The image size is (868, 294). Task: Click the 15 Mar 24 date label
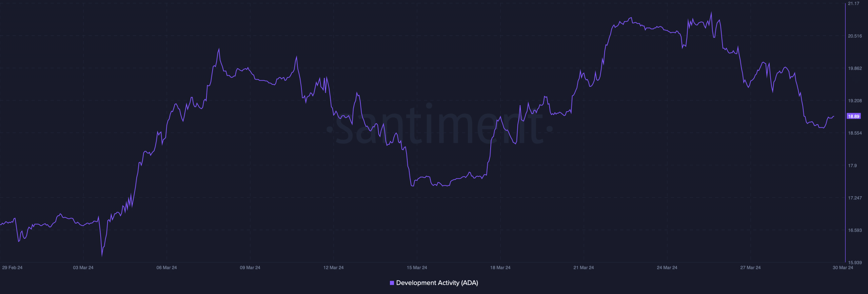[x=417, y=268]
